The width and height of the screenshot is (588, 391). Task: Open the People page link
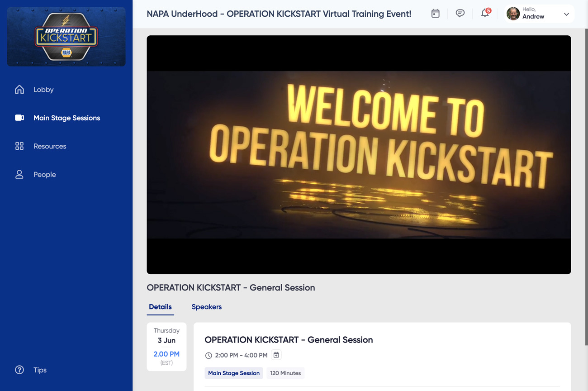[x=45, y=175]
